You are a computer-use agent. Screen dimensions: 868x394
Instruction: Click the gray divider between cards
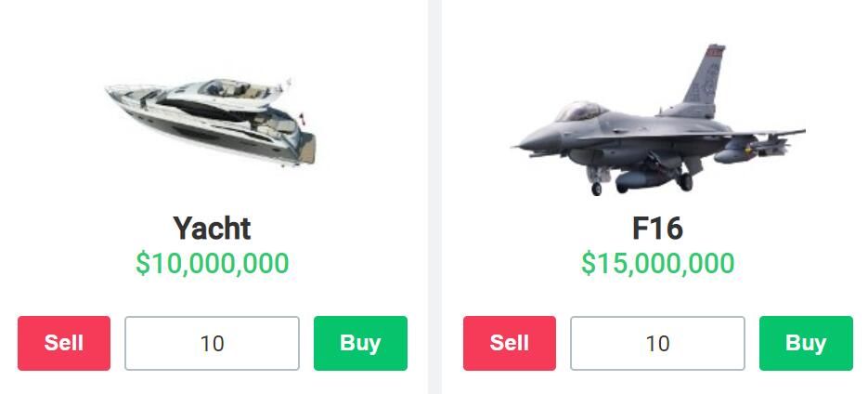[434, 197]
